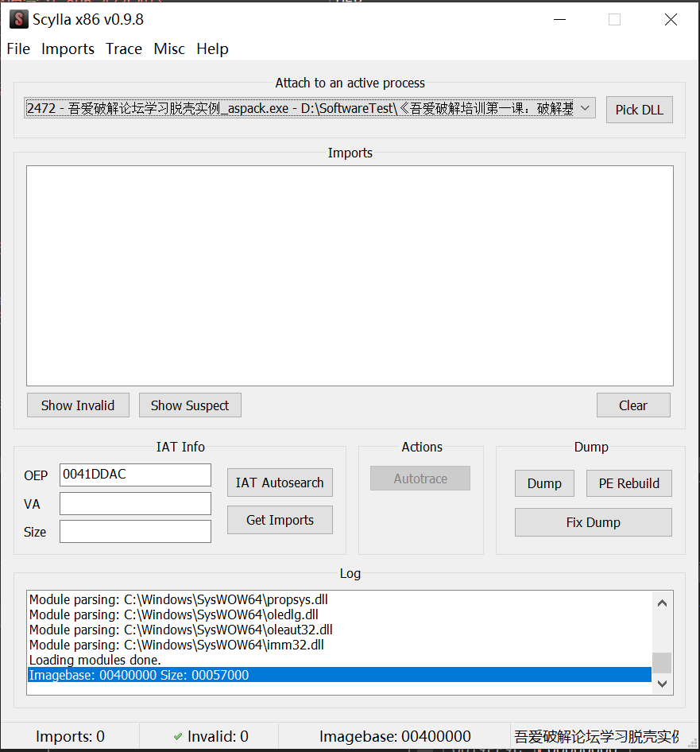Image resolution: width=700 pixels, height=752 pixels.
Task: Click the Dump button
Action: tap(544, 483)
